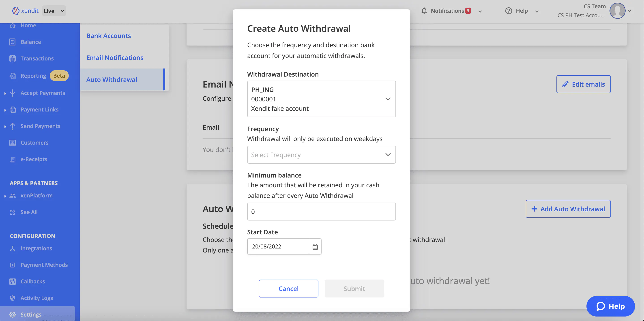644x321 pixels.
Task: Expand the xenPlatform sidebar section
Action: 36,195
